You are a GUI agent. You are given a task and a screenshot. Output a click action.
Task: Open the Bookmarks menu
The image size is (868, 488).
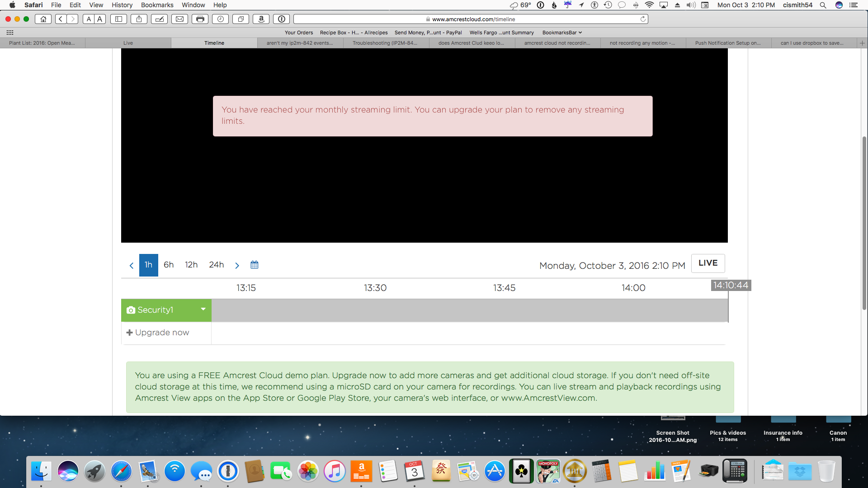(x=157, y=5)
